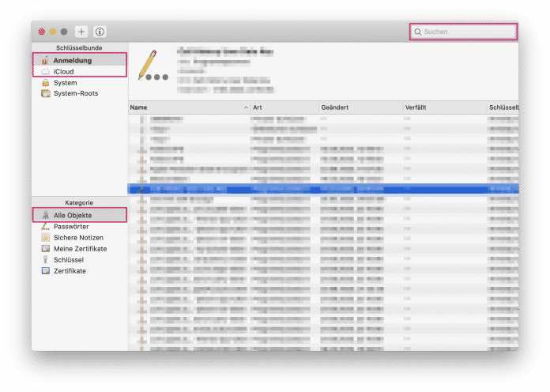Sort list by Name column
Screen dimensions: 550x392
[x=186, y=107]
